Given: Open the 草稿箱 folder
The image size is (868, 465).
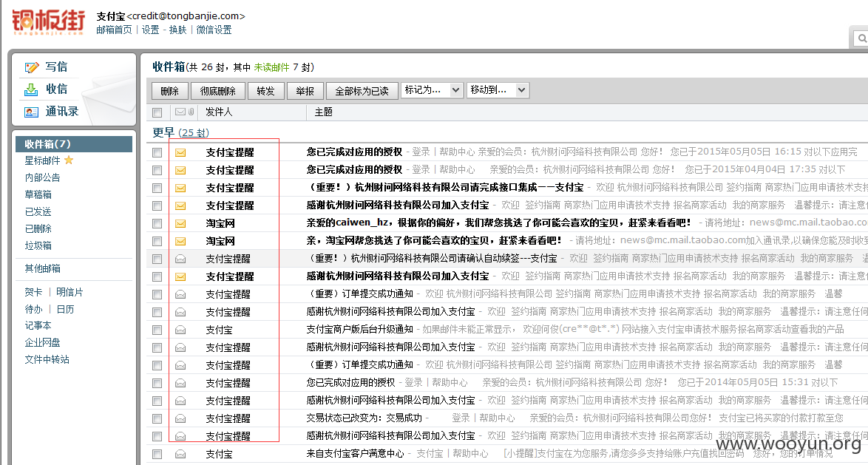Looking at the screenshot, I should (x=38, y=194).
